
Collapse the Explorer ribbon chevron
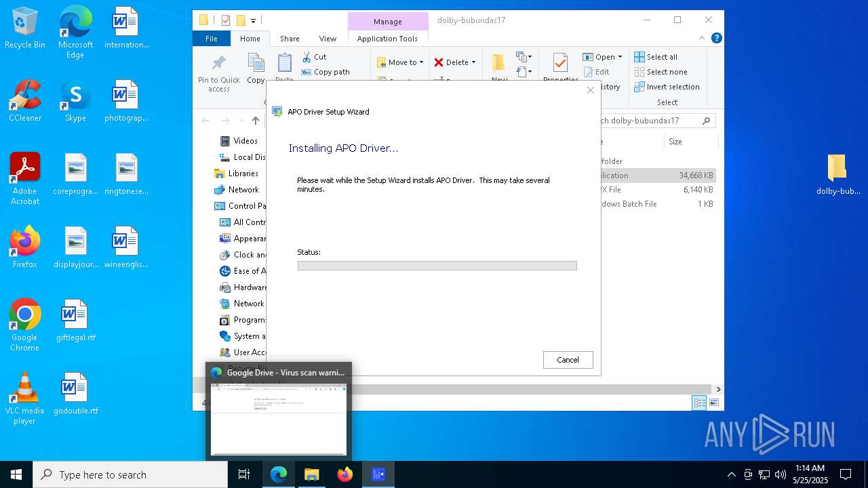coord(702,39)
